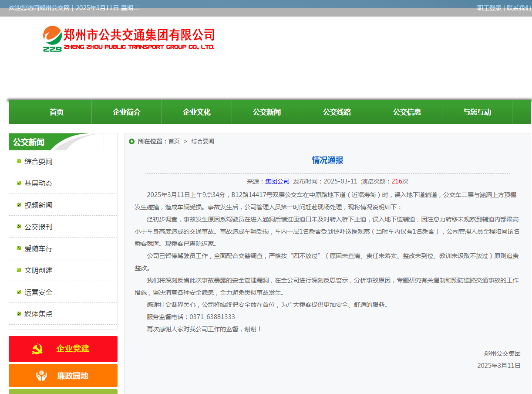Click the welcome text 欢迎您访问郑州公交网
This screenshot has height=394, width=532.
[x=39, y=8]
